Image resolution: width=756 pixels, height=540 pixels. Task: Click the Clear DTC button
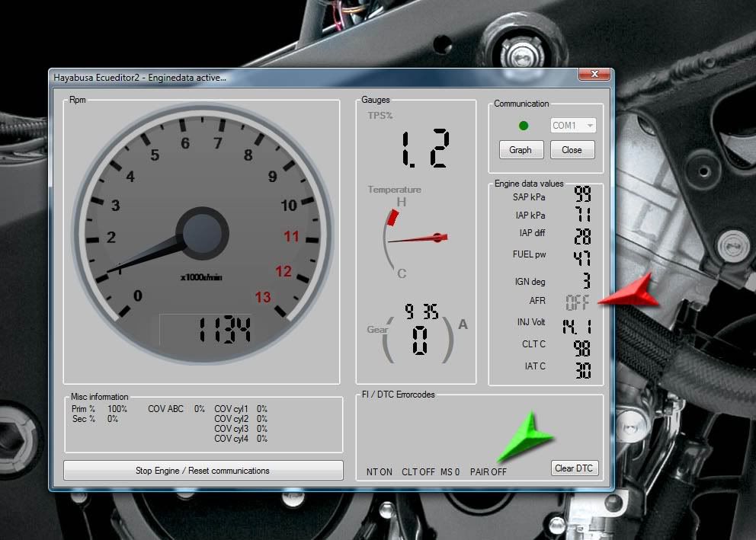[574, 468]
